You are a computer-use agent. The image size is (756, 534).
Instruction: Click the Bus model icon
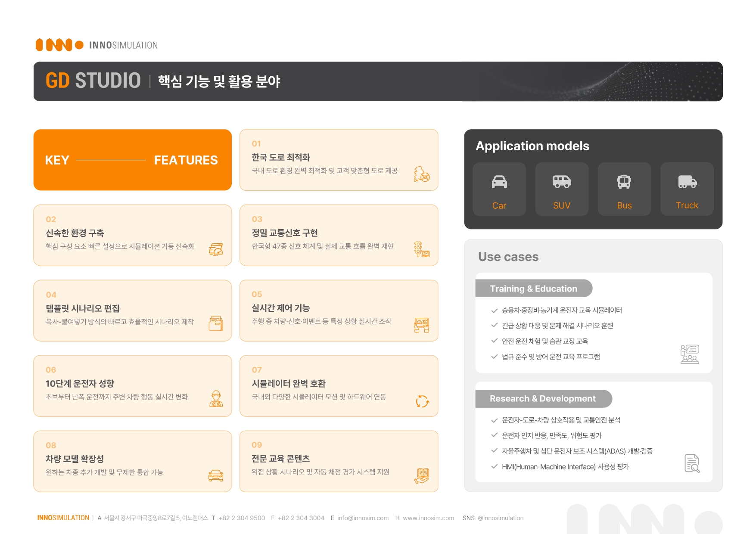pos(624,182)
